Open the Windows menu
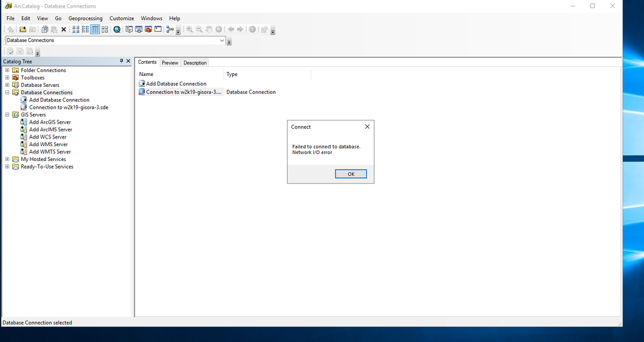644x342 pixels. click(x=151, y=19)
